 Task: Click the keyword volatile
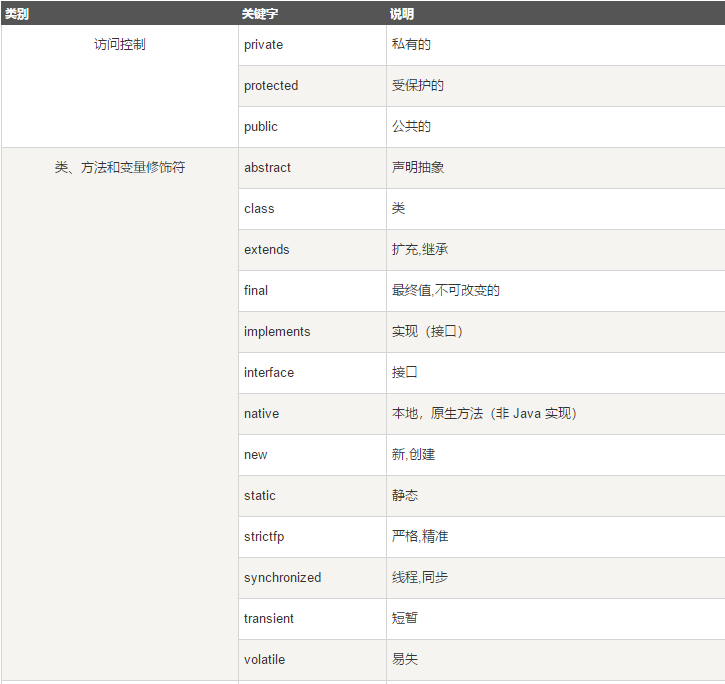tap(264, 659)
